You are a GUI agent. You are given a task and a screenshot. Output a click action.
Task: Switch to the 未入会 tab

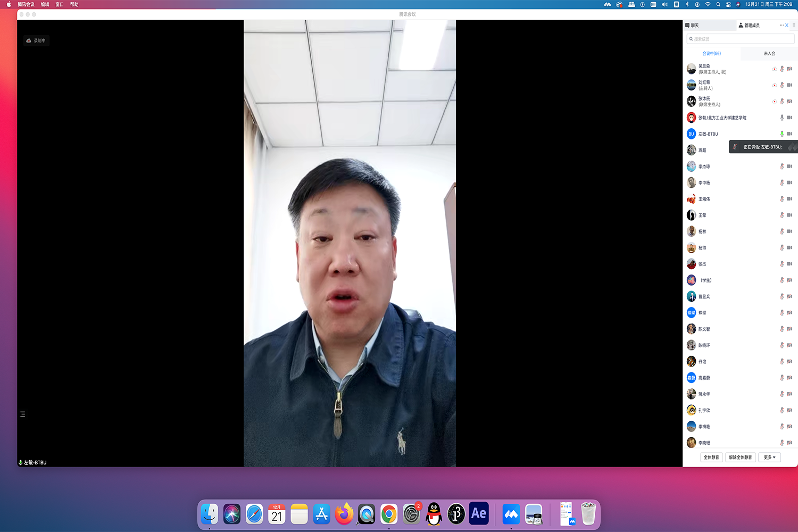[769, 54]
